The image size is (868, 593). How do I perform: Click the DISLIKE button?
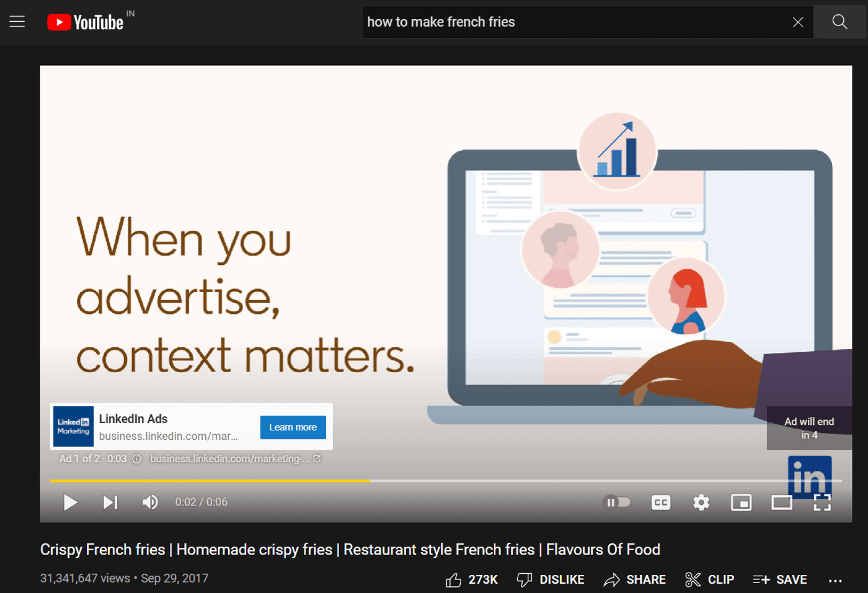point(550,579)
